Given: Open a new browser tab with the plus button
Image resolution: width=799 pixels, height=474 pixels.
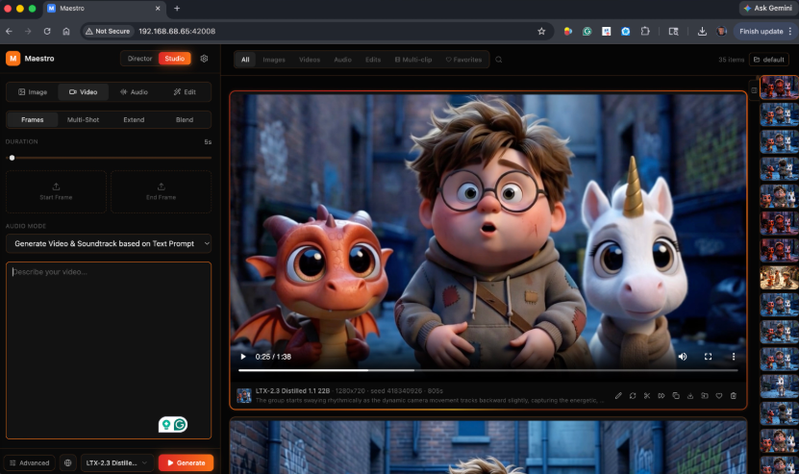Looking at the screenshot, I should click(177, 8).
